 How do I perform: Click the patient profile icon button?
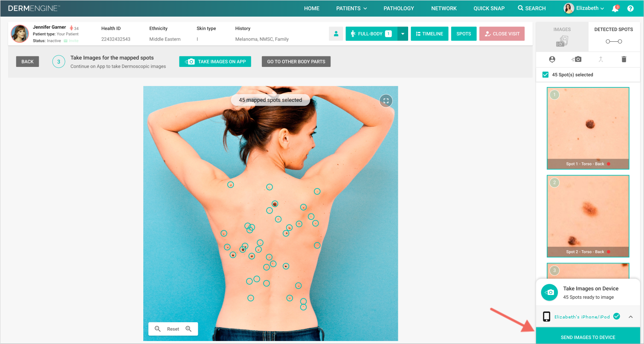click(336, 34)
